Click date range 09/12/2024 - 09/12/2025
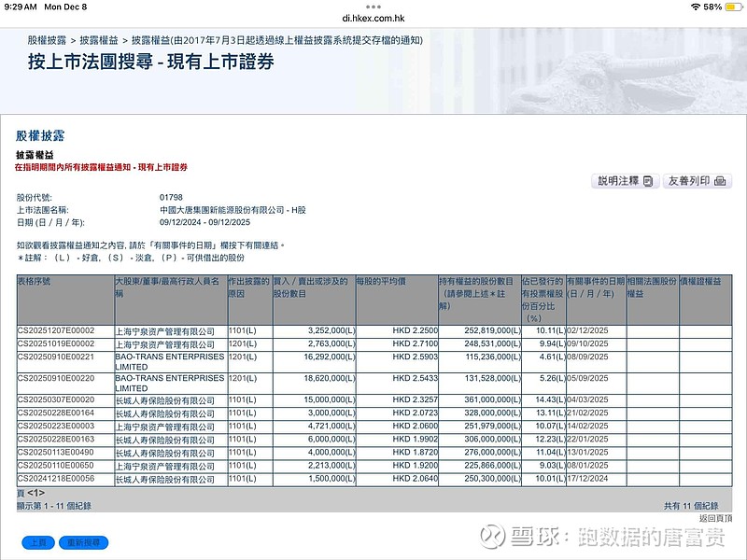The image size is (747, 560). click(x=204, y=222)
